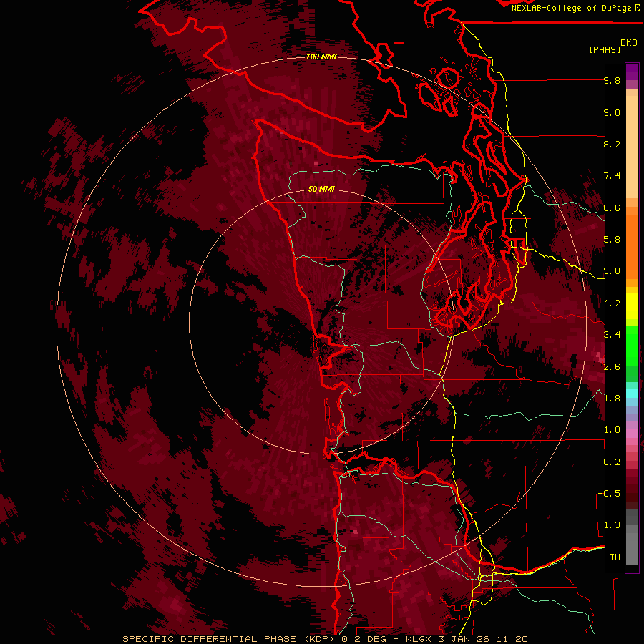Click the 8.2 color scale value
Viewport: 644px width, 644px height.
[x=612, y=144]
